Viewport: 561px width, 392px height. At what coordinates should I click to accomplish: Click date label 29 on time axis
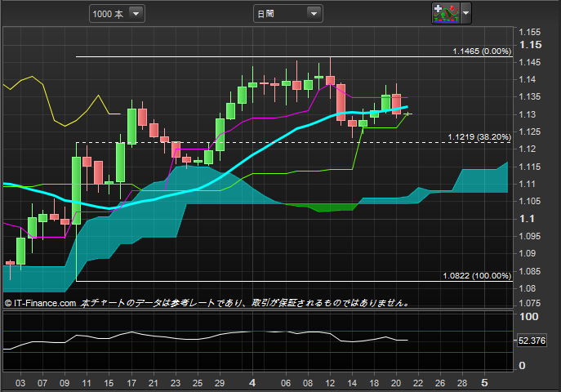point(220,383)
